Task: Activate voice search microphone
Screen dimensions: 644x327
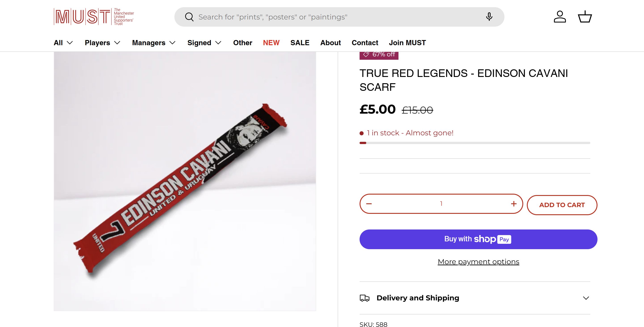Action: pos(489,17)
